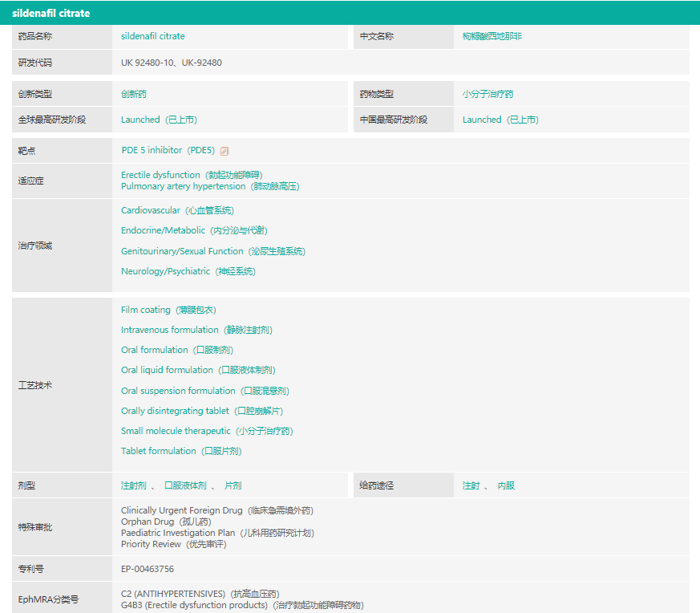The image size is (700, 613).
Task: Select Cardiovascular (心血管系统) therapeutic area
Action: coord(177,210)
